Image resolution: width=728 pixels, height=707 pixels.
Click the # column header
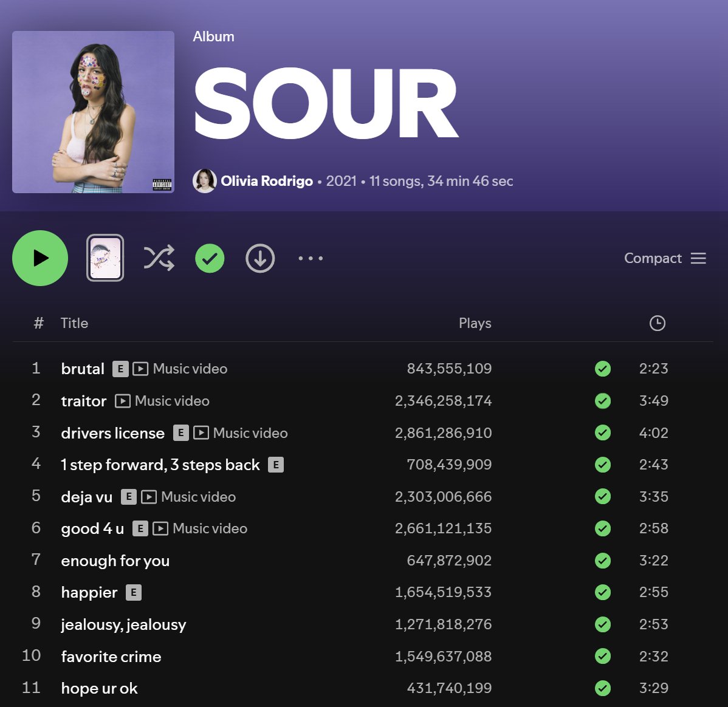point(38,323)
